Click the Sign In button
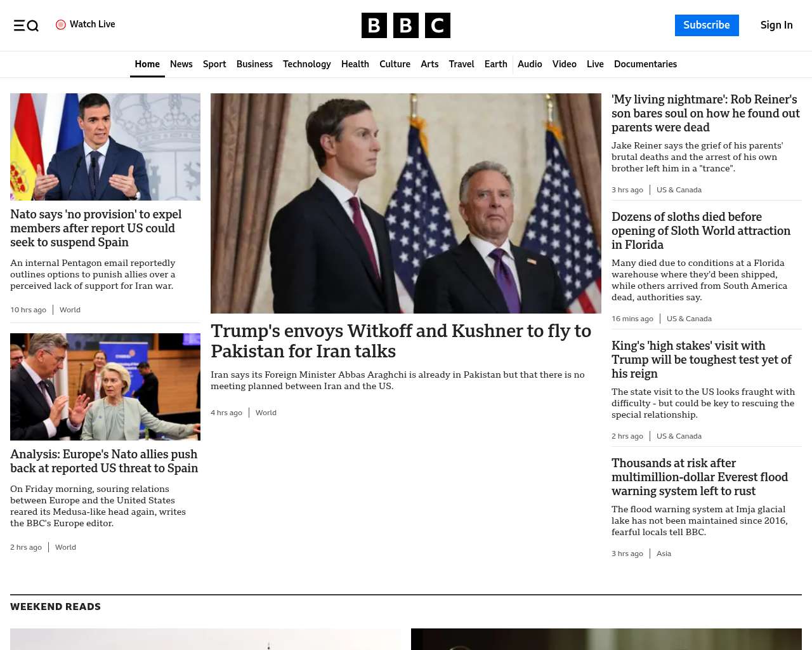 (x=776, y=25)
